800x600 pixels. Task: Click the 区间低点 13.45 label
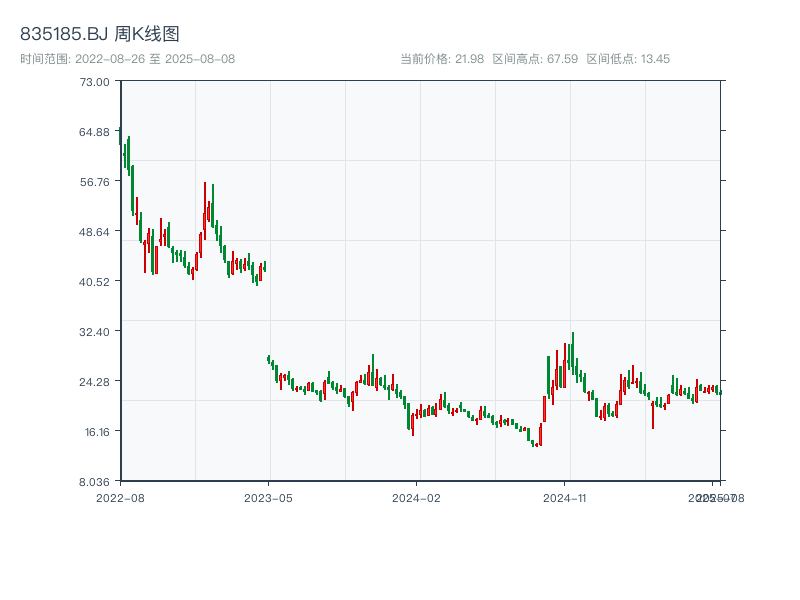click(628, 59)
